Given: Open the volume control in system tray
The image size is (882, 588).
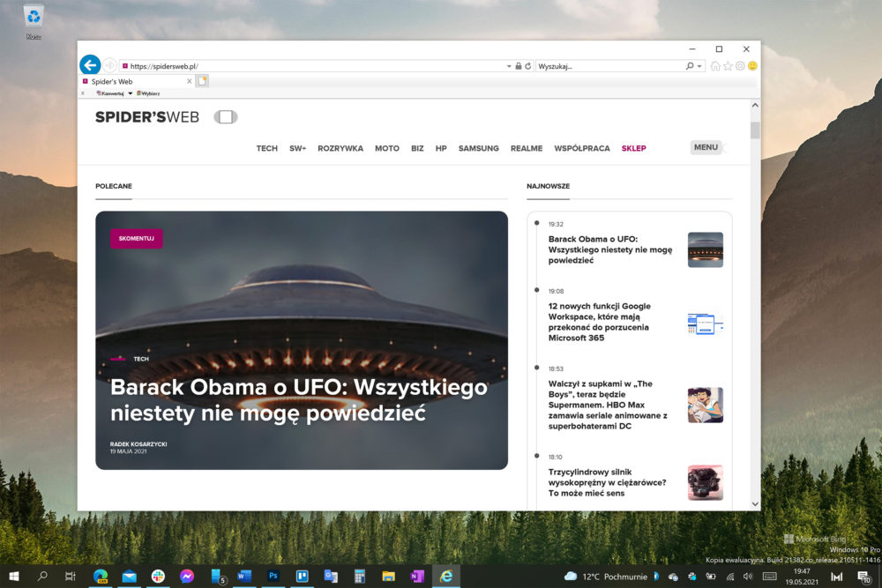Looking at the screenshot, I should 748,577.
